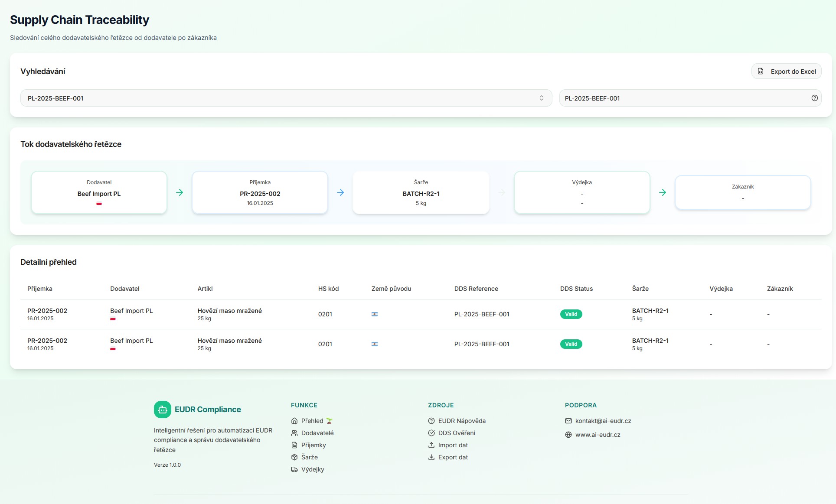Open the DDS Ověření footer link
Viewport: 836px width, 504px height.
point(456,433)
